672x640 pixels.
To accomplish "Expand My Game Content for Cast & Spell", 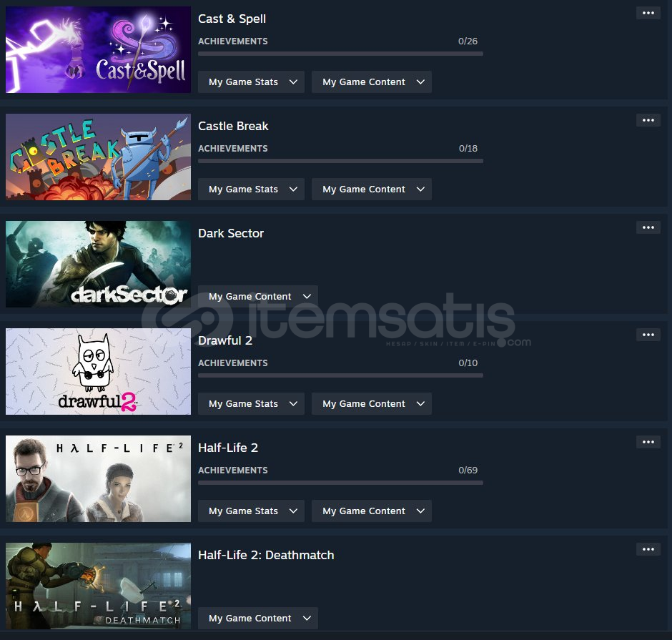I will [x=371, y=82].
